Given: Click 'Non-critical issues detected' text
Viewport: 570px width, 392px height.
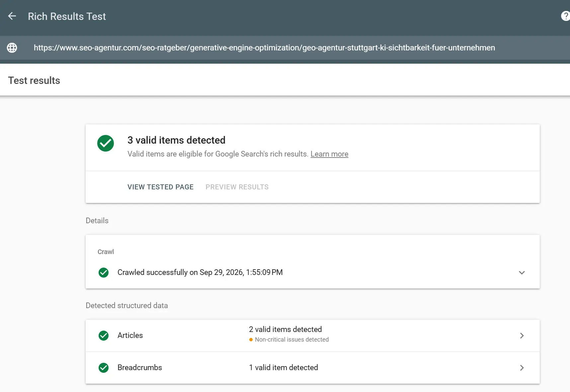Looking at the screenshot, I should (x=292, y=340).
